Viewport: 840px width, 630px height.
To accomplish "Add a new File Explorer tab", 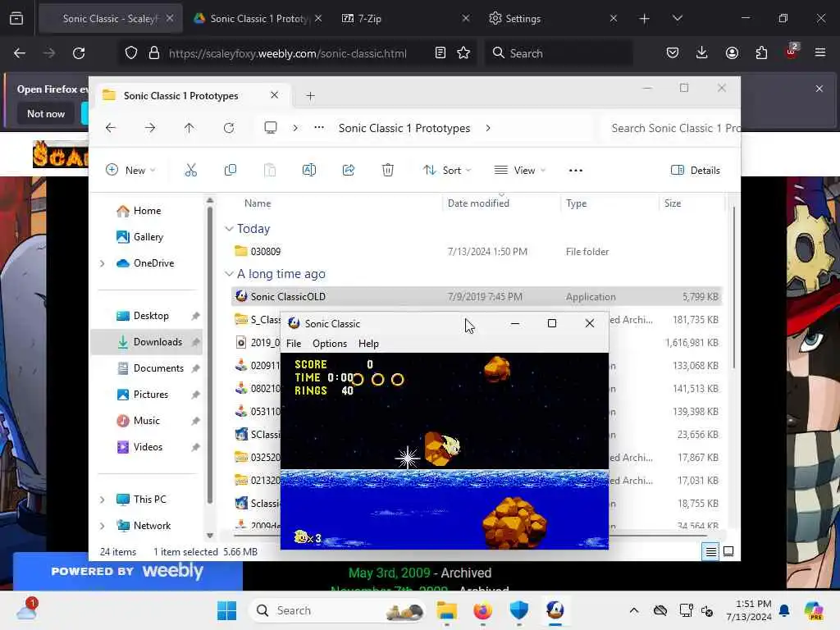I will [310, 96].
